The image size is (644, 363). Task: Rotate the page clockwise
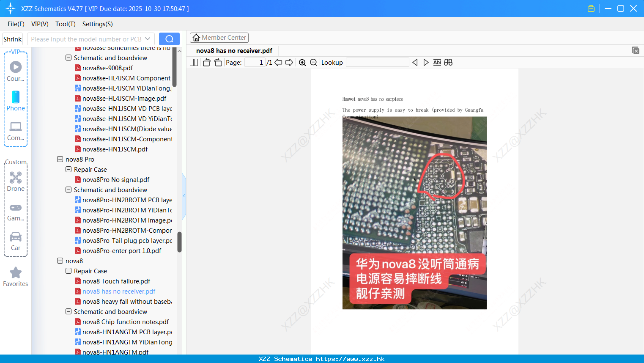click(218, 63)
